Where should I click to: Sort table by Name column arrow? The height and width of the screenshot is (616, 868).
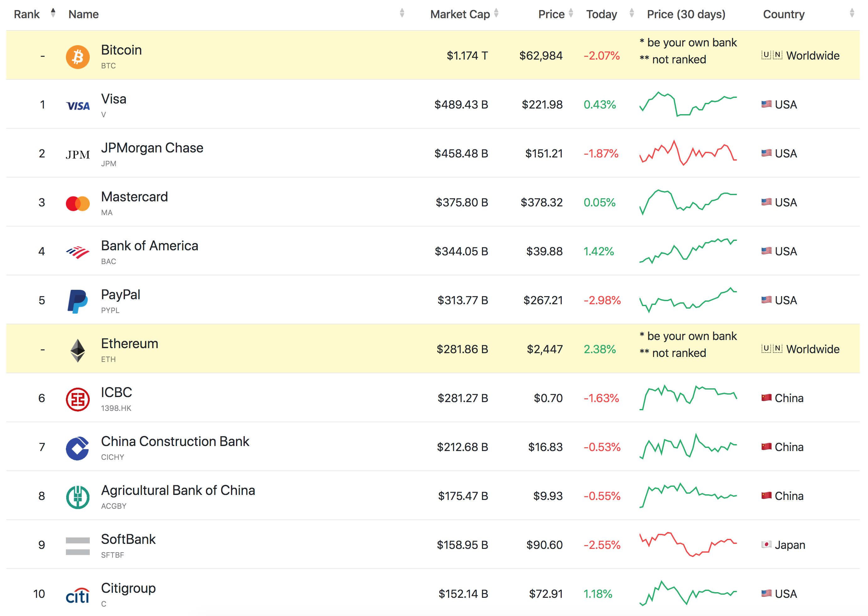coord(402,13)
